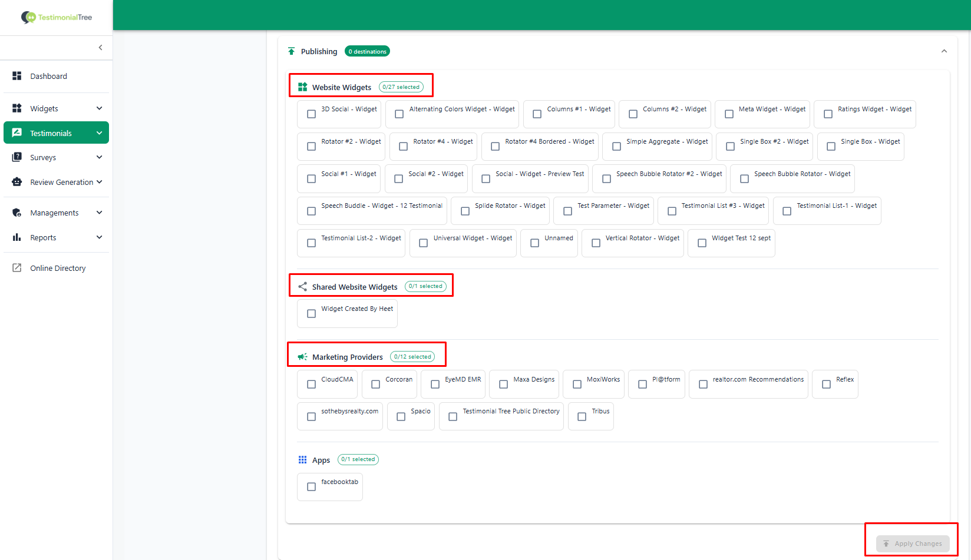Open the Dashboard menu item

(x=57, y=76)
